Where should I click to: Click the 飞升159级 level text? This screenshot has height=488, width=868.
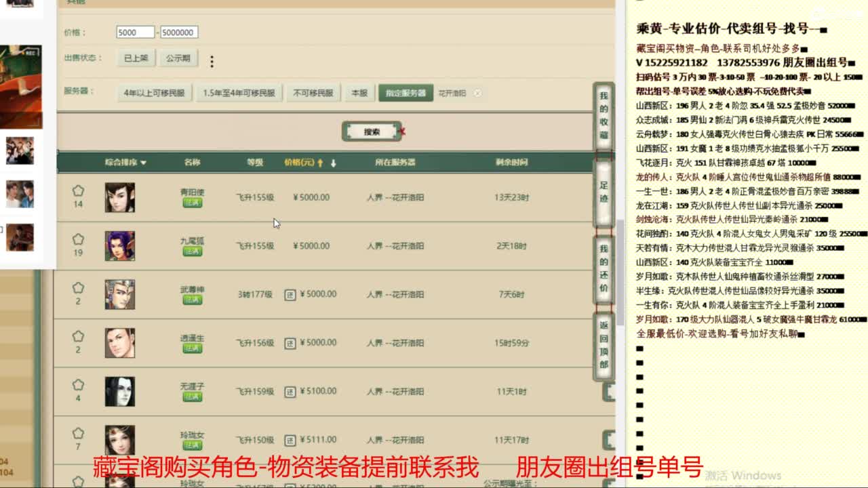coord(254,391)
